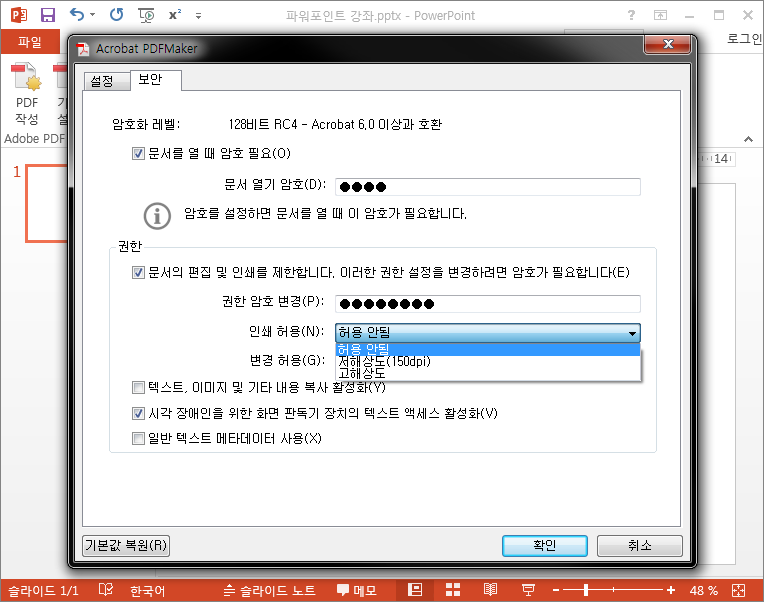Viewport: 764px width, 602px height.
Task: Choose 저해상도(150dpi) print option
Action: 488,361
